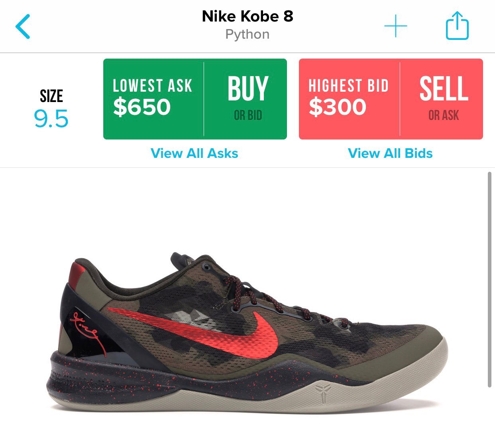The width and height of the screenshot is (495, 448).
Task: Tap the back arrow chevron
Action: pyautogui.click(x=23, y=26)
